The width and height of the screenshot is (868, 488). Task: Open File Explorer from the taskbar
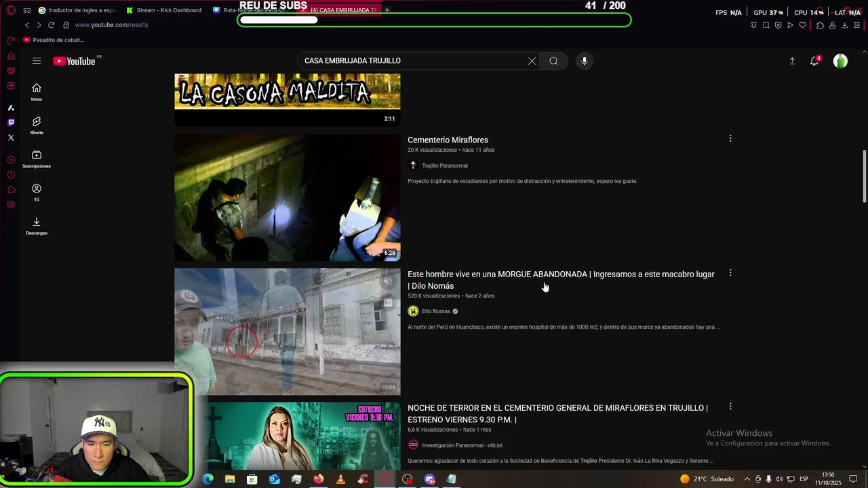230,479
